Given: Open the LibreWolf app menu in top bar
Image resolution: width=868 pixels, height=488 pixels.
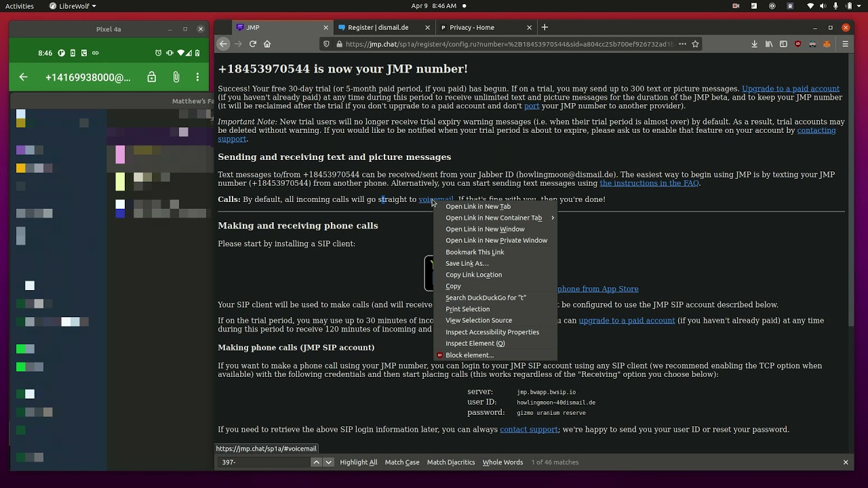Looking at the screenshot, I should point(73,6).
